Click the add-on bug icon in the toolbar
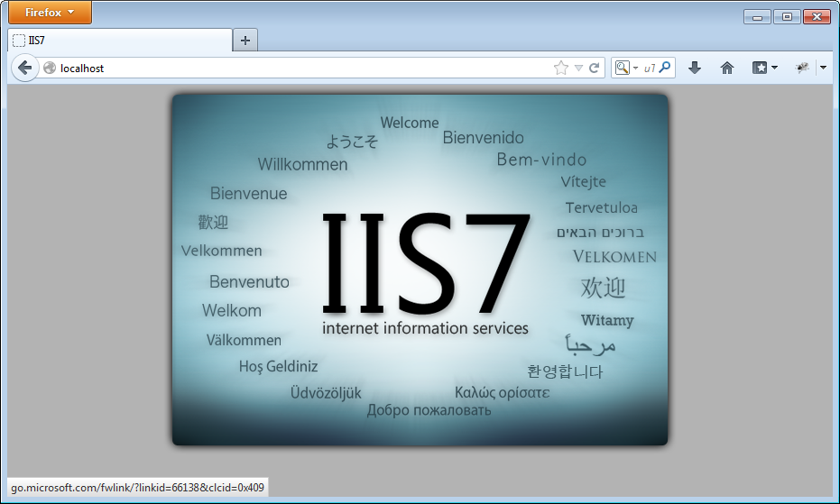This screenshot has height=504, width=840. coord(802,68)
